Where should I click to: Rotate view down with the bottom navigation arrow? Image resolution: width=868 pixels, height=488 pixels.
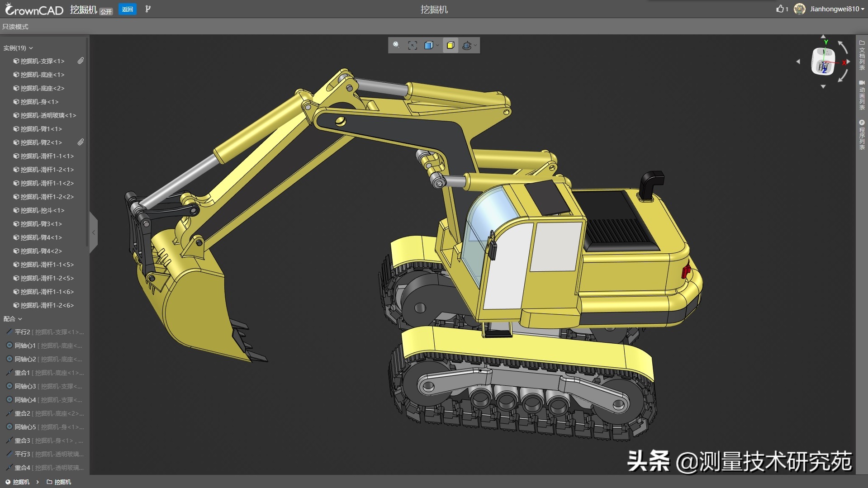click(x=823, y=86)
